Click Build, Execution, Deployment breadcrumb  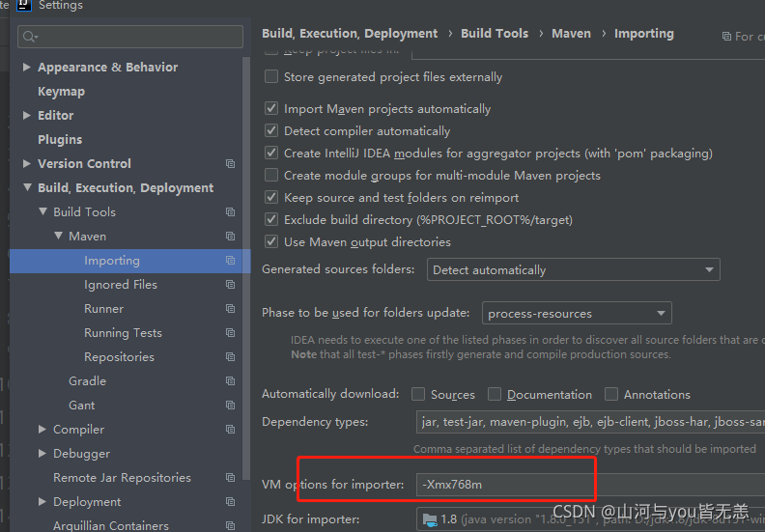(x=350, y=33)
